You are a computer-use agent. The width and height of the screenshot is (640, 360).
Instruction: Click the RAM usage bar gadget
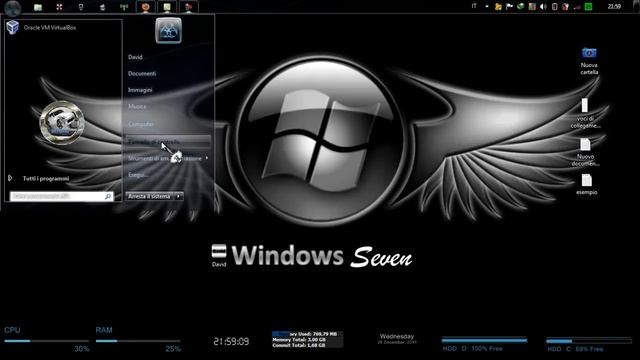(x=138, y=340)
